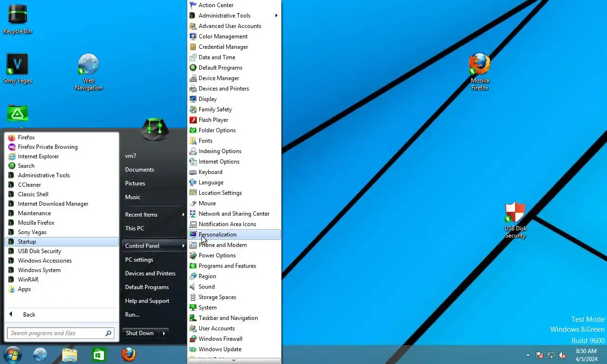Image resolution: width=607 pixels, height=364 pixels.
Task: Select Network and Sharing Center
Action: [234, 214]
